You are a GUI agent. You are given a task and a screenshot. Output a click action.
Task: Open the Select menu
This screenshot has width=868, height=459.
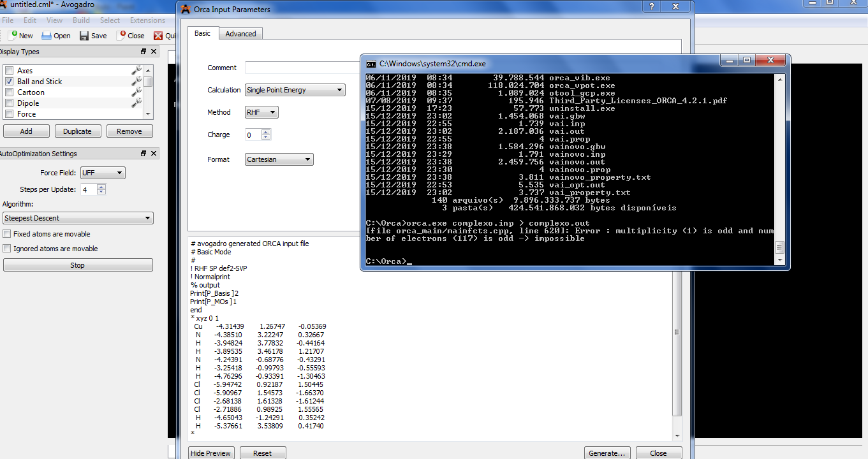pos(110,20)
